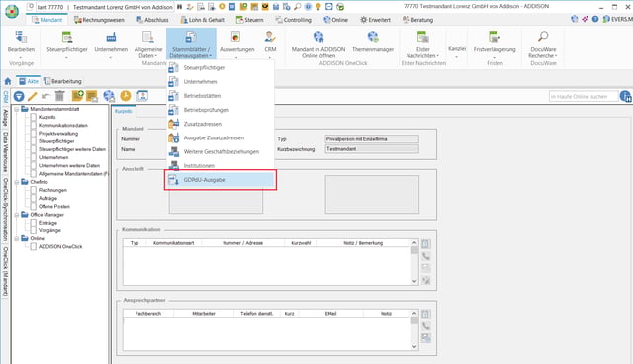633x364 pixels.
Task: Check the Kommunikationsdaten checkbox
Action: [x=34, y=125]
